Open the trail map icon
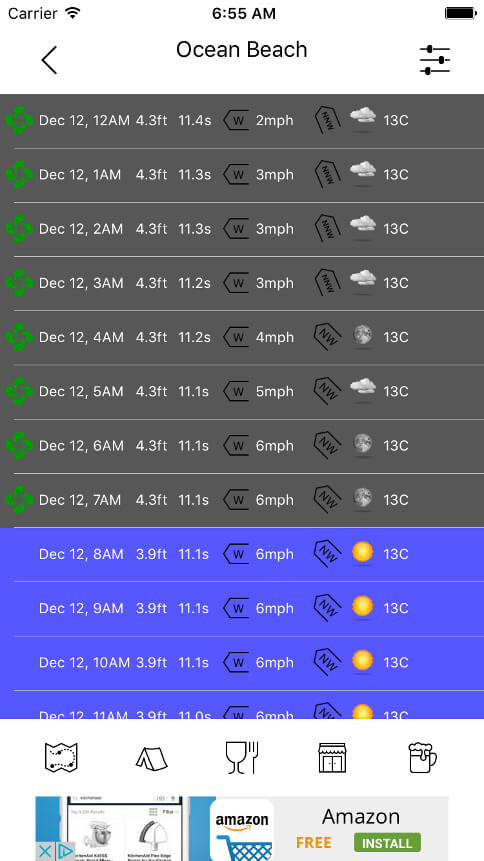Screen dimensions: 484x861 tap(61, 757)
